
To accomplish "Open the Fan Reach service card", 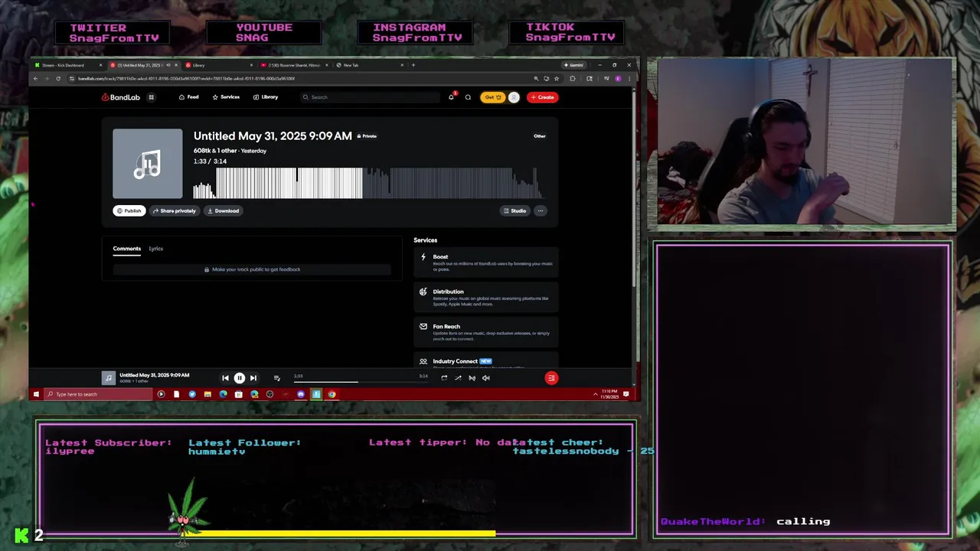I will coord(486,332).
